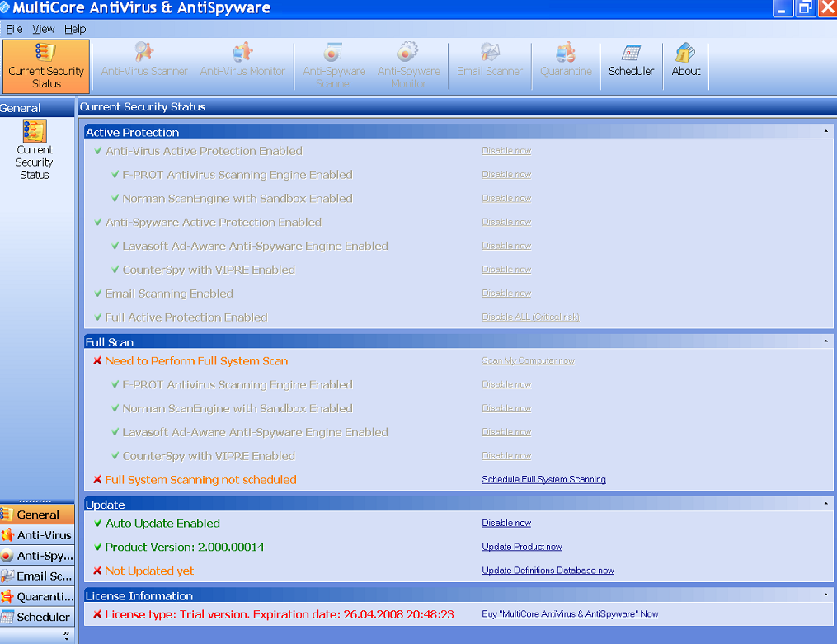
Task: Disable F-PROT engine under Full Scan
Action: click(506, 384)
